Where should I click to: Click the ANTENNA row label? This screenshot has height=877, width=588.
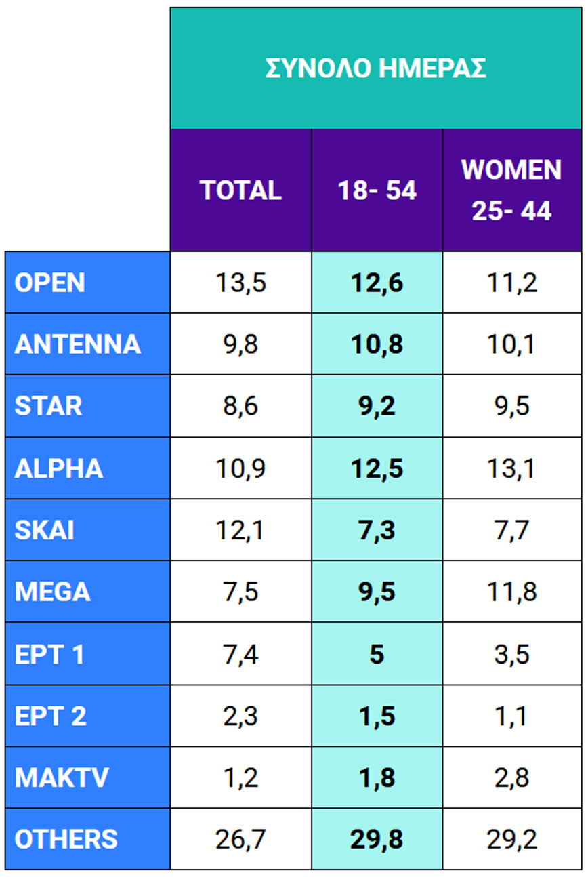[x=77, y=344]
